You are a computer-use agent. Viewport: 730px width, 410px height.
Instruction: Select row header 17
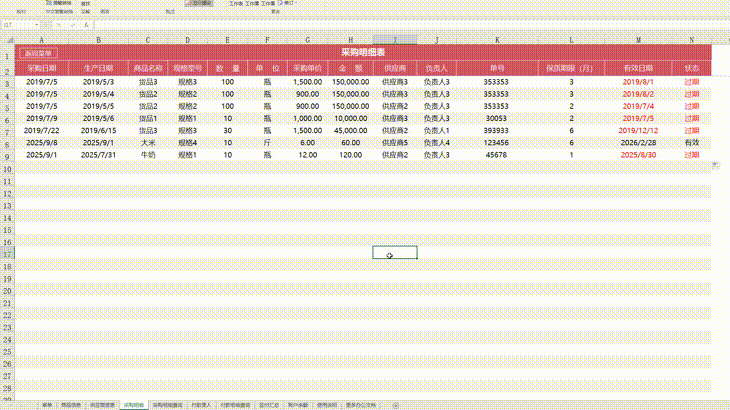7,254
